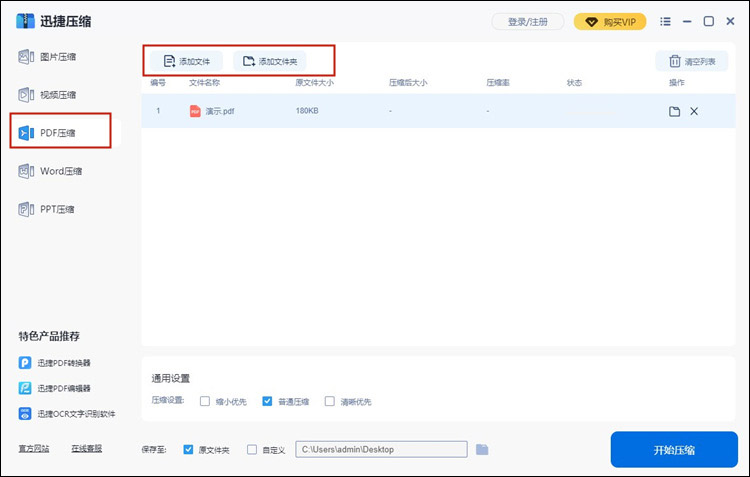
Task: Click the 原文件大小 column header
Action: (314, 82)
